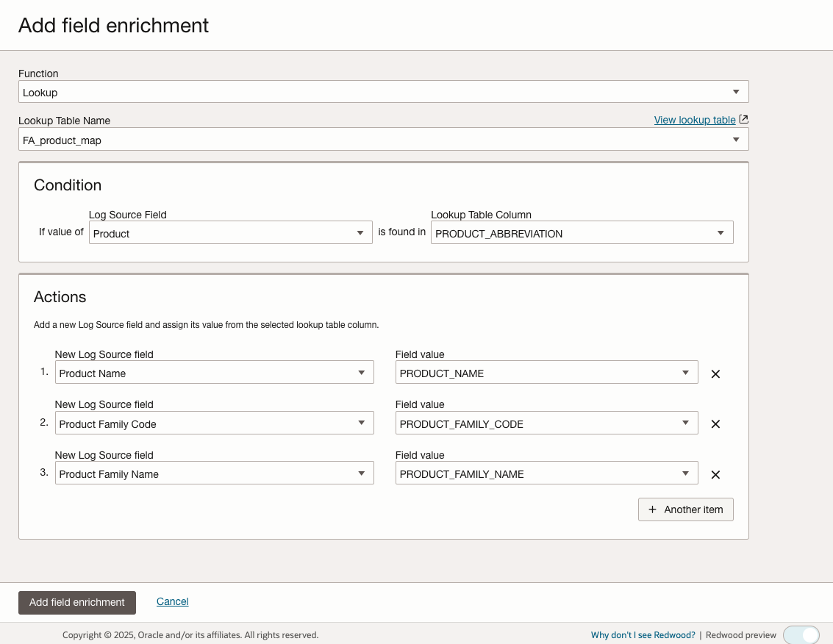Click the dropdown arrow on the Function field
833x644 pixels.
(x=736, y=91)
